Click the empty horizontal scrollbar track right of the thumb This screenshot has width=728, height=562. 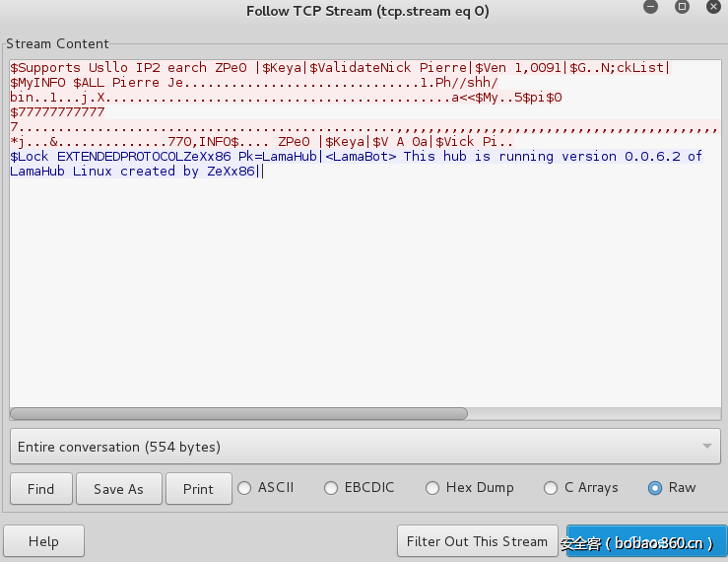(591, 414)
